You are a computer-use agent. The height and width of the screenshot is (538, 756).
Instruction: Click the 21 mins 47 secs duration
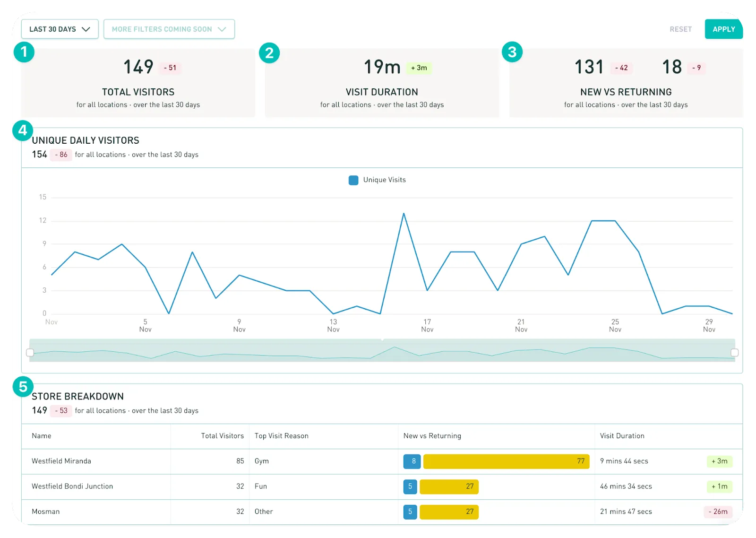(626, 512)
